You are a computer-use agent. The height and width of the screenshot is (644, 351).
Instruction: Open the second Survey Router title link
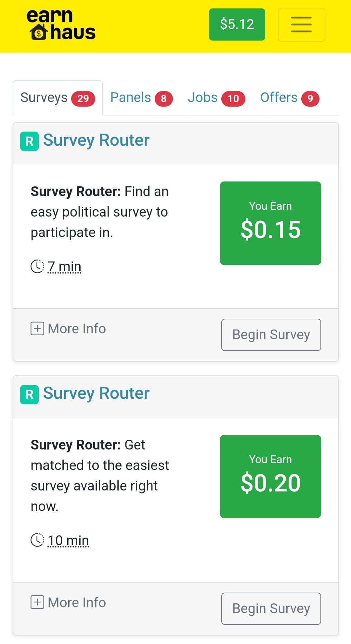pyautogui.click(x=96, y=393)
